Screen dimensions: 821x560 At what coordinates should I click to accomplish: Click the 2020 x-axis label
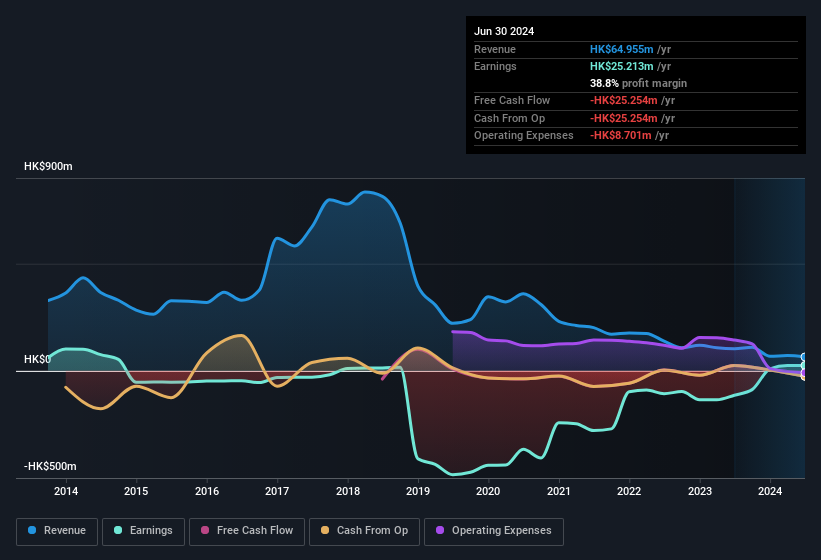tap(488, 491)
